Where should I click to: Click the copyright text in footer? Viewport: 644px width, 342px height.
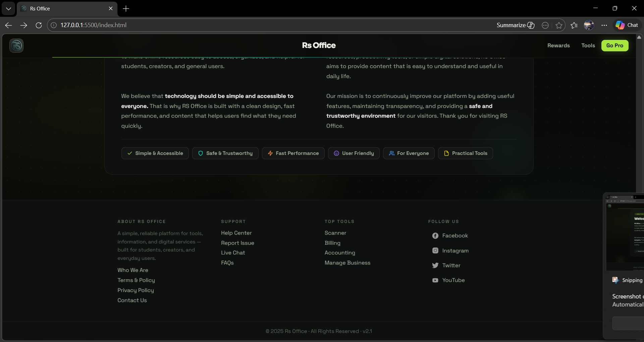click(x=319, y=331)
